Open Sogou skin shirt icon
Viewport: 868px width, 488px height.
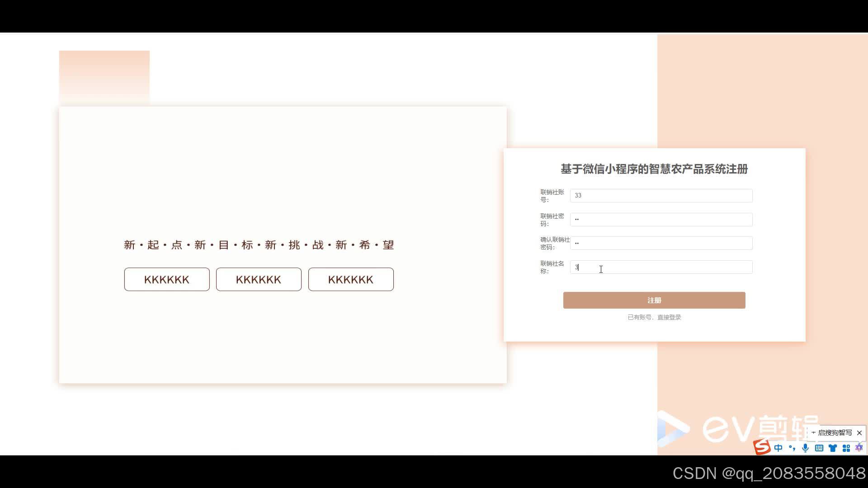[833, 448]
